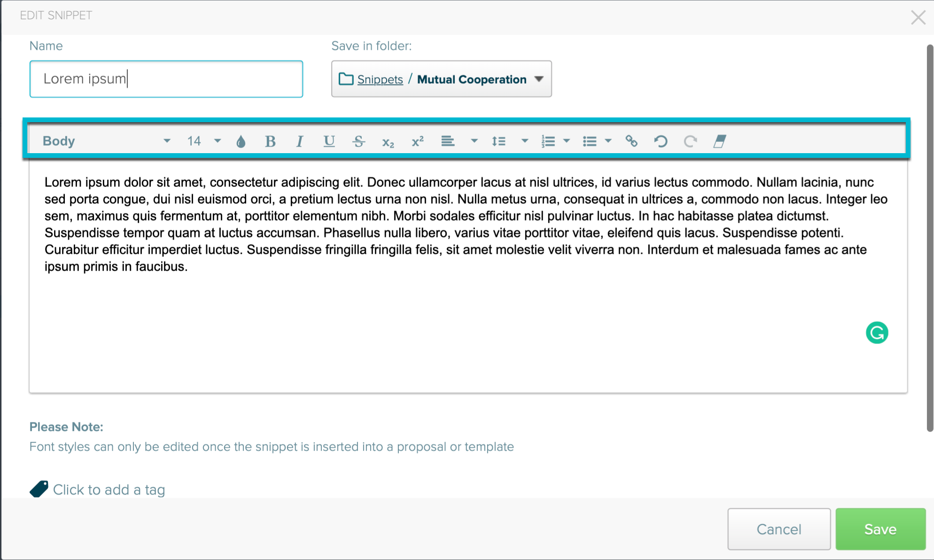Open the text color droplet picker
The image size is (934, 560).
click(241, 141)
